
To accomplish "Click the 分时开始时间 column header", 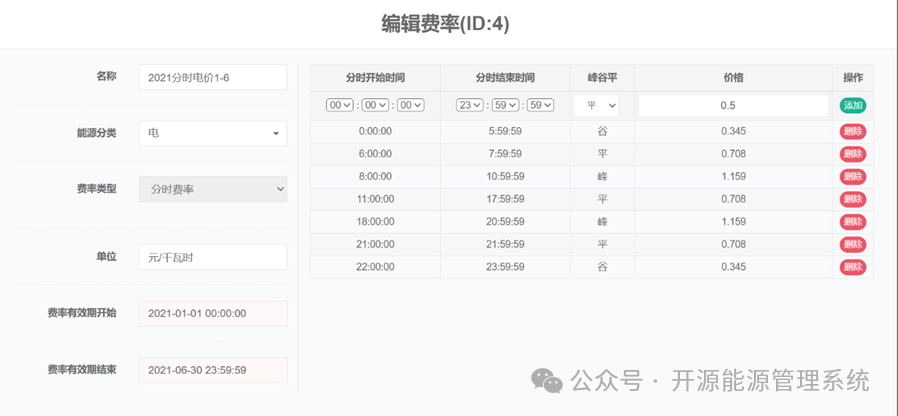I will (375, 77).
